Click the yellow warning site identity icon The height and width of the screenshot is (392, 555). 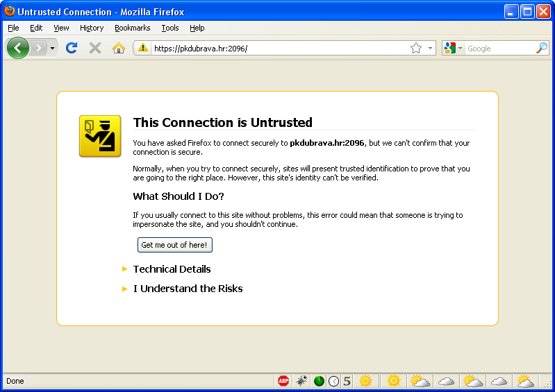(x=143, y=48)
